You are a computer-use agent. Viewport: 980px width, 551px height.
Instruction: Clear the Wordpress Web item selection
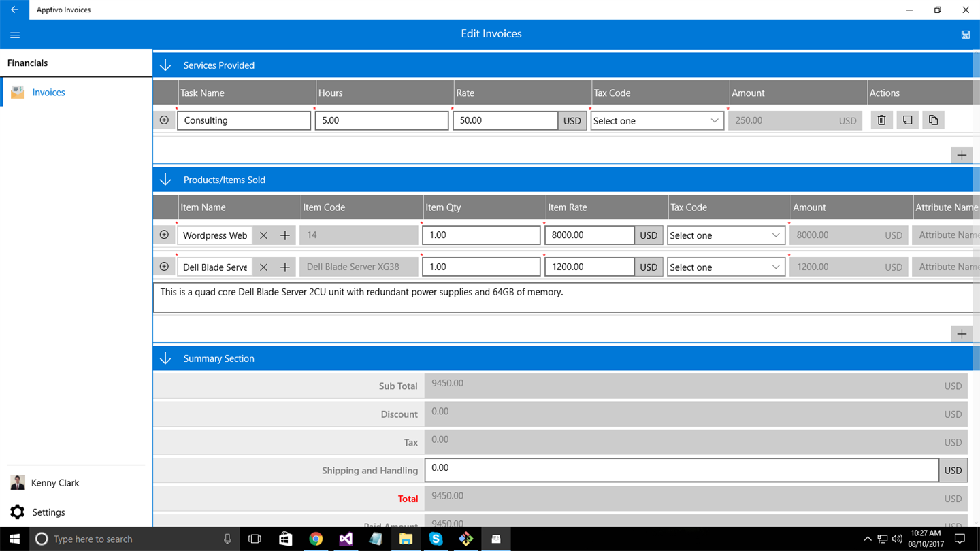[x=263, y=235]
